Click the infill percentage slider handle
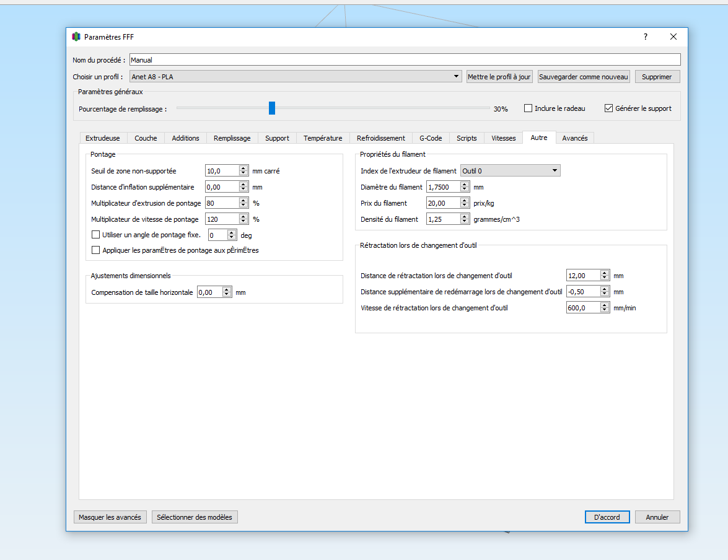 (272, 108)
